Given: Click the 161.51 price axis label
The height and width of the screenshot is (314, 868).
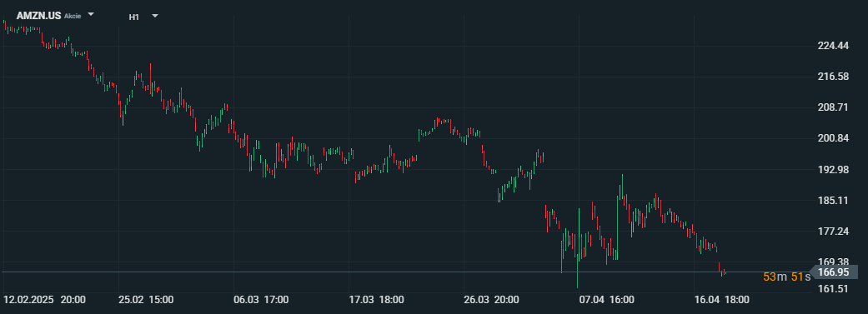Looking at the screenshot, I should tap(833, 288).
